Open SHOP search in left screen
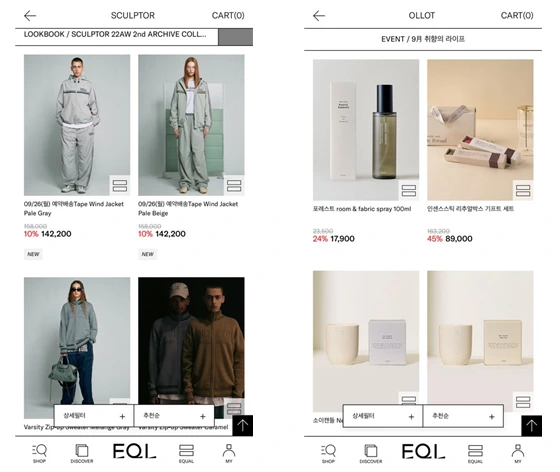 point(39,453)
